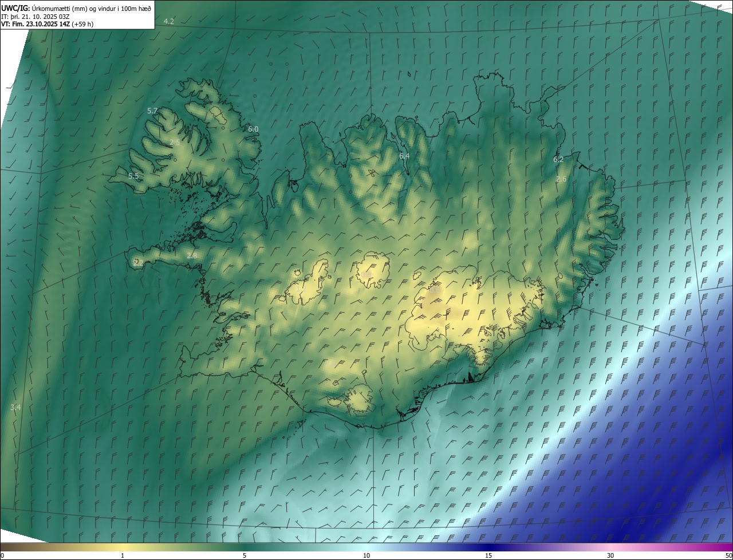733x560 pixels.
Task: Click the 0 label on the colour scale
Action: click(2, 555)
